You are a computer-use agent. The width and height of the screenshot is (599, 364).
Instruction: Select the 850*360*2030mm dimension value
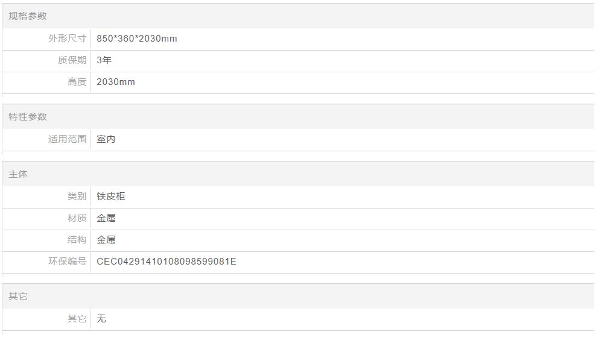coord(137,39)
